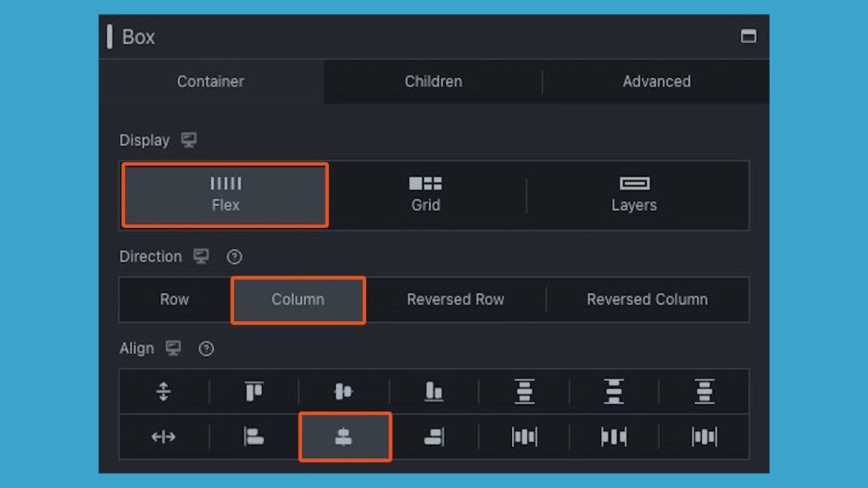Choose Reversed Row direction
The height and width of the screenshot is (488, 868).
(x=455, y=300)
